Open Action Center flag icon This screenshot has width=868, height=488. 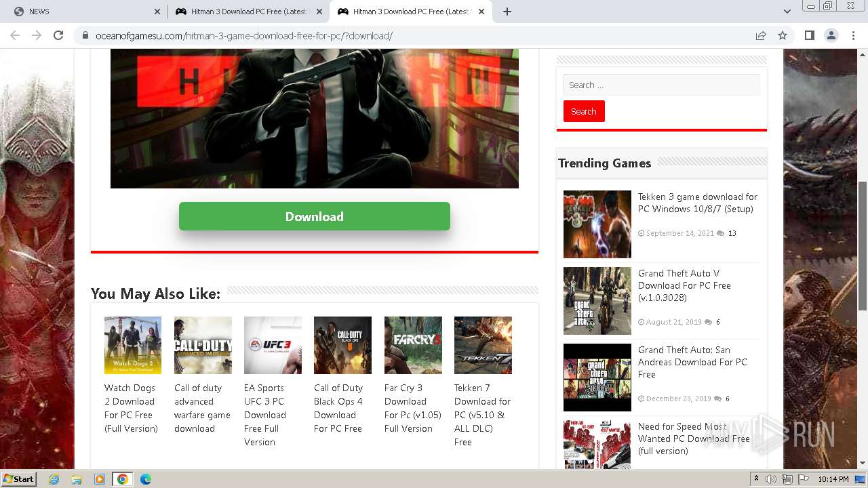[804, 479]
